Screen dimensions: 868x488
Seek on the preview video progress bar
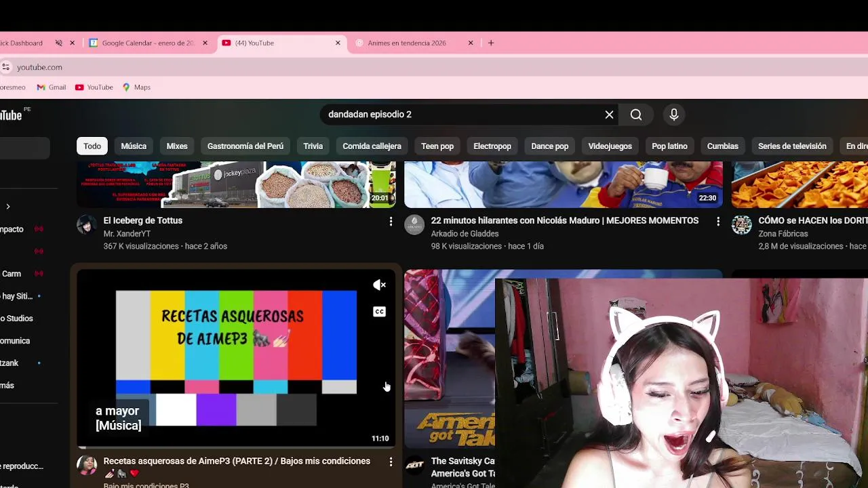[x=236, y=447]
